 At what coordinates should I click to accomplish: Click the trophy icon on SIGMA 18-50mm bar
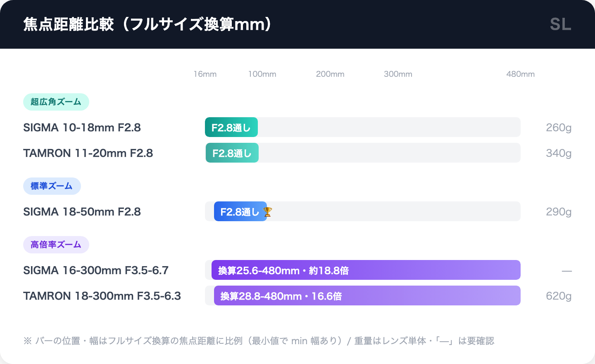(x=267, y=212)
